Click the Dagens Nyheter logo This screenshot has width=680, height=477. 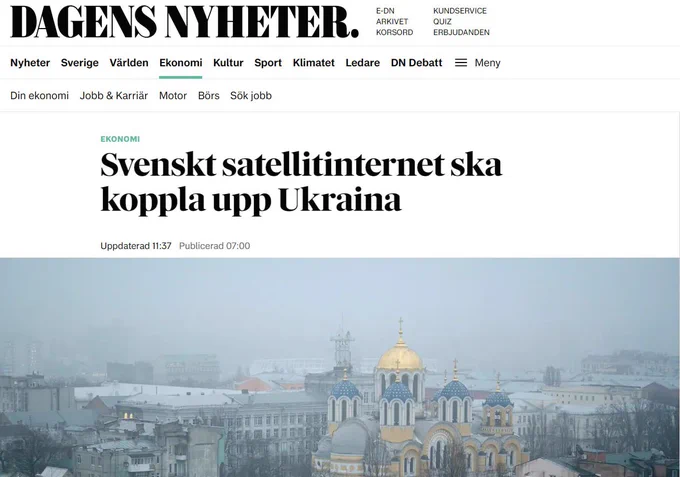click(184, 22)
